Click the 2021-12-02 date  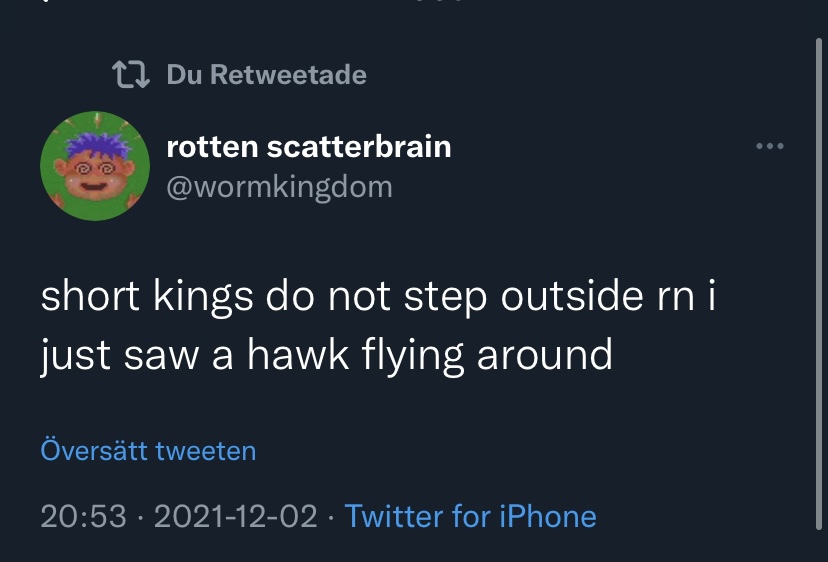236,516
